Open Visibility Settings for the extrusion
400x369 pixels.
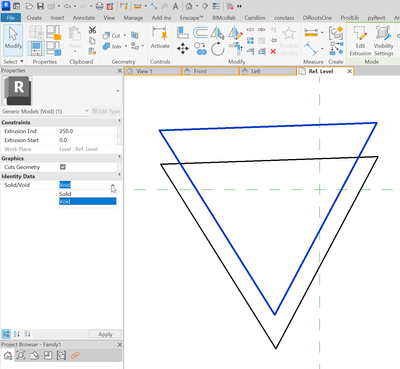[383, 41]
